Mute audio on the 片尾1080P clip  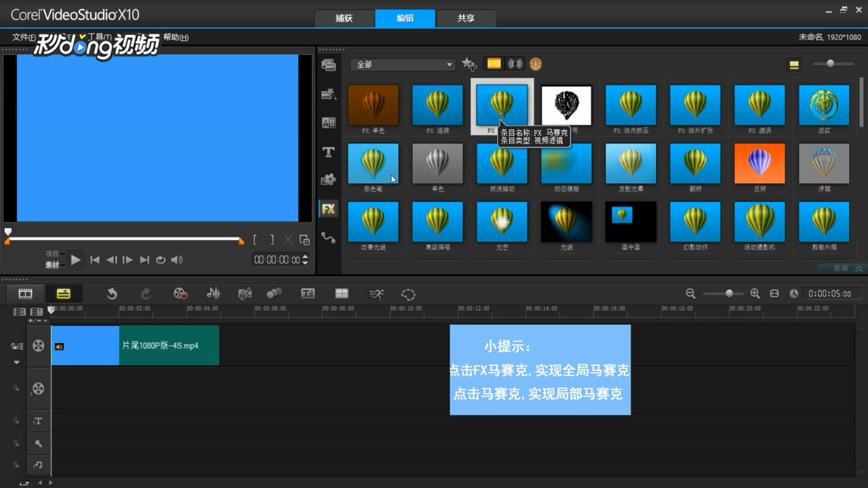[x=59, y=346]
